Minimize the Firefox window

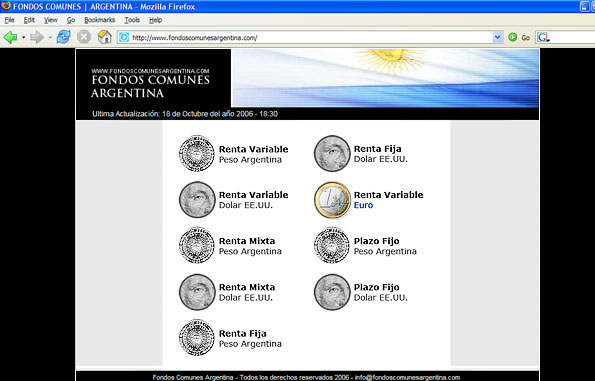pyautogui.click(x=585, y=6)
